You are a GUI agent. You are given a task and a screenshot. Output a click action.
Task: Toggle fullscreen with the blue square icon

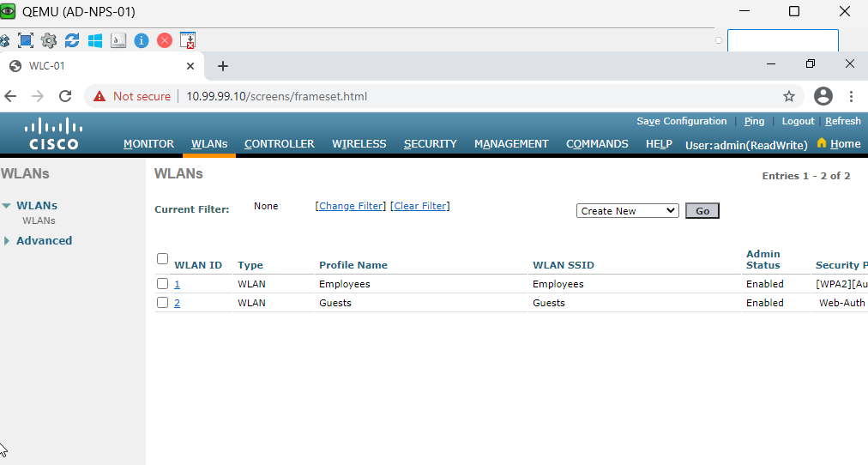point(26,40)
